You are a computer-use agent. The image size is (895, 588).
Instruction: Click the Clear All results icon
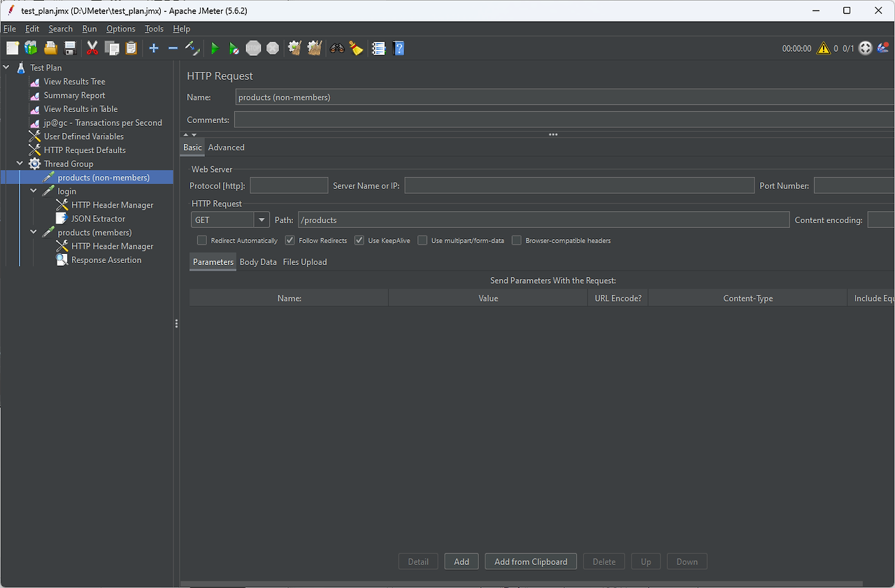point(315,48)
